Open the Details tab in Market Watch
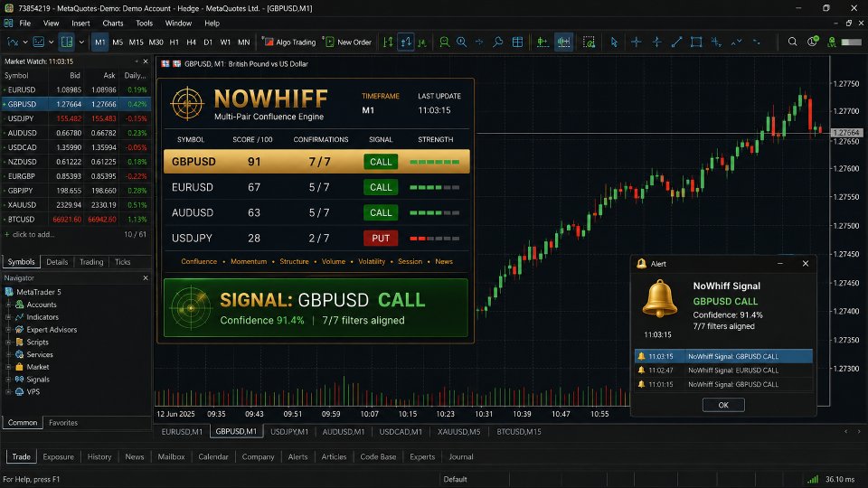The height and width of the screenshot is (488, 868). click(57, 262)
